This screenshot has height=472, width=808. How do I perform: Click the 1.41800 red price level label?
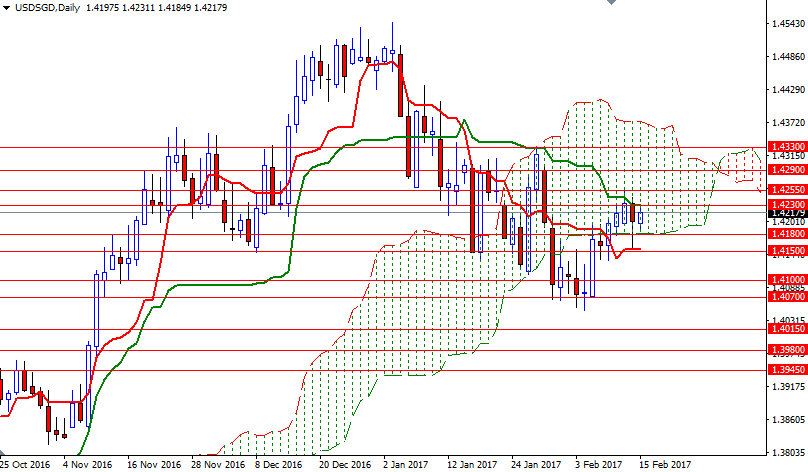click(x=787, y=234)
